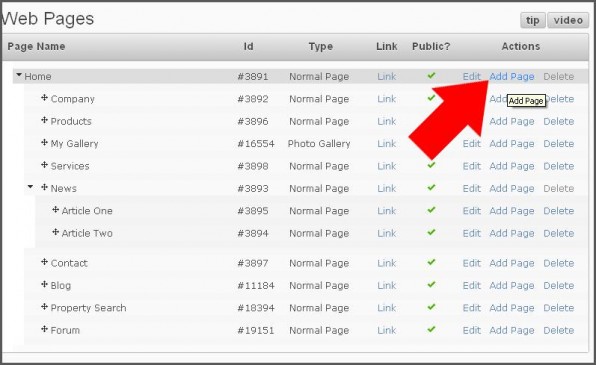Image resolution: width=596 pixels, height=365 pixels.
Task: Click Add Page in the Home row
Action: tap(512, 76)
